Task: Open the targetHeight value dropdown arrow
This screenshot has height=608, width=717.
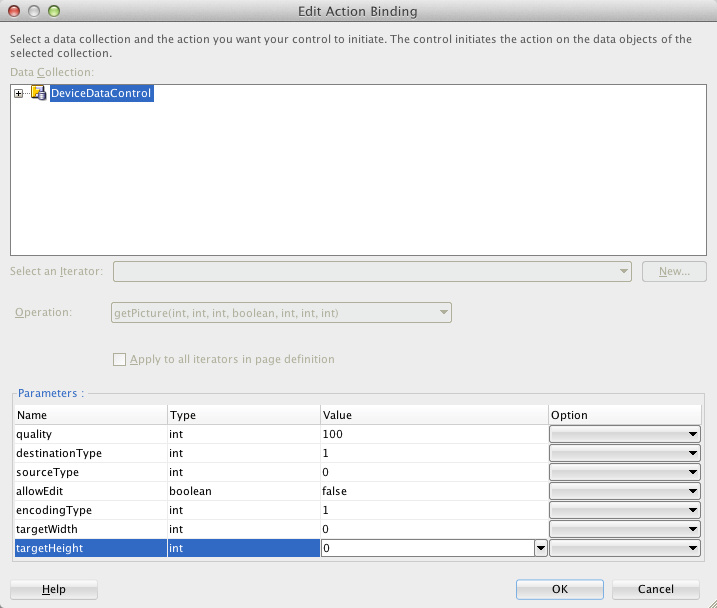Action: click(x=541, y=548)
